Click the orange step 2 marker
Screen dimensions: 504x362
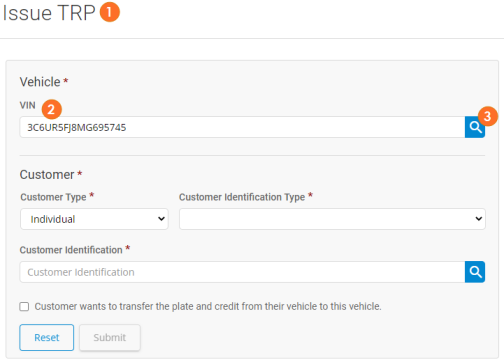pos(51,109)
